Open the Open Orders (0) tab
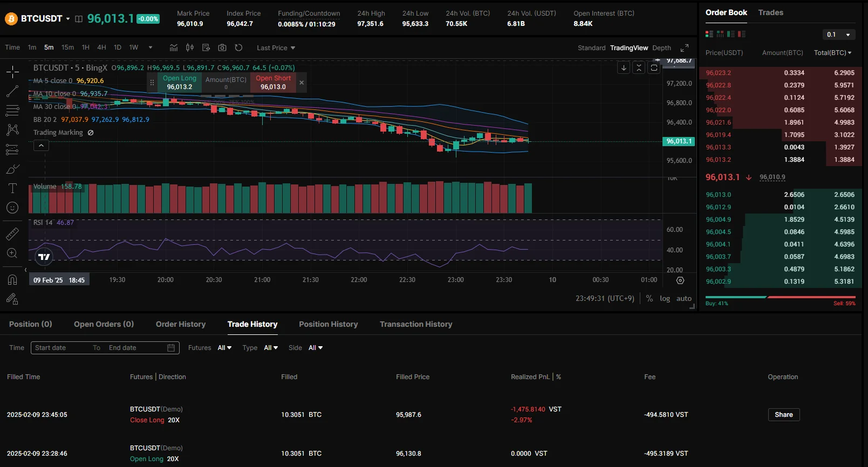Screen dimensions: 868x467 point(104,324)
